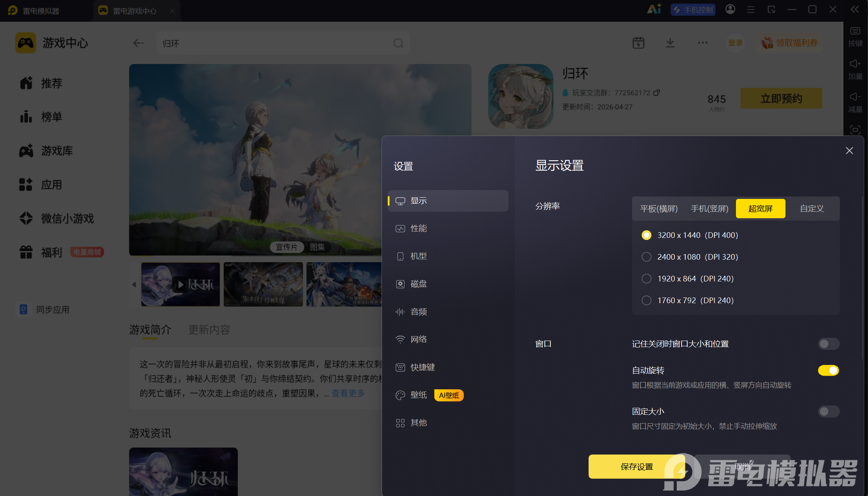Enable the 固定大小 fixed size switch

click(829, 411)
